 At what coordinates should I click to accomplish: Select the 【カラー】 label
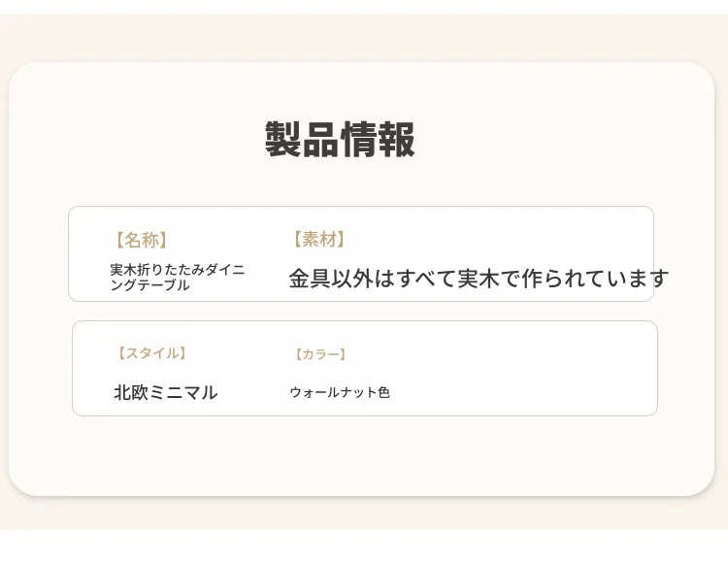pyautogui.click(x=320, y=354)
